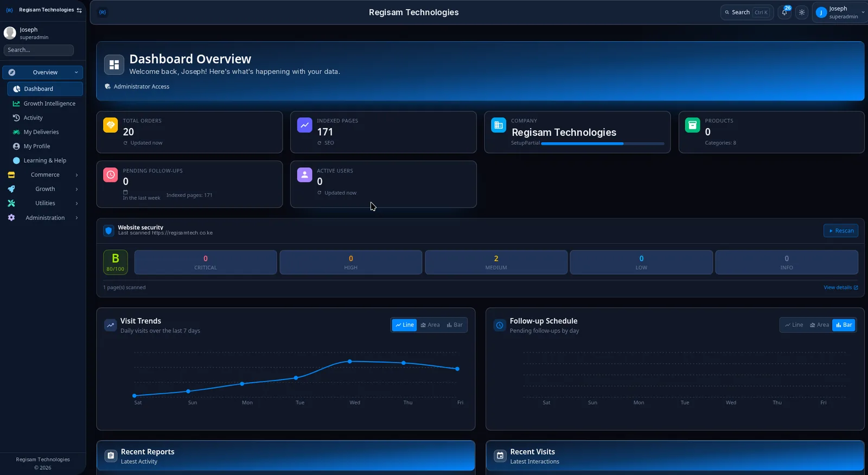The image size is (868, 475).
Task: Expand the Growth sidebar section
Action: tap(42, 189)
